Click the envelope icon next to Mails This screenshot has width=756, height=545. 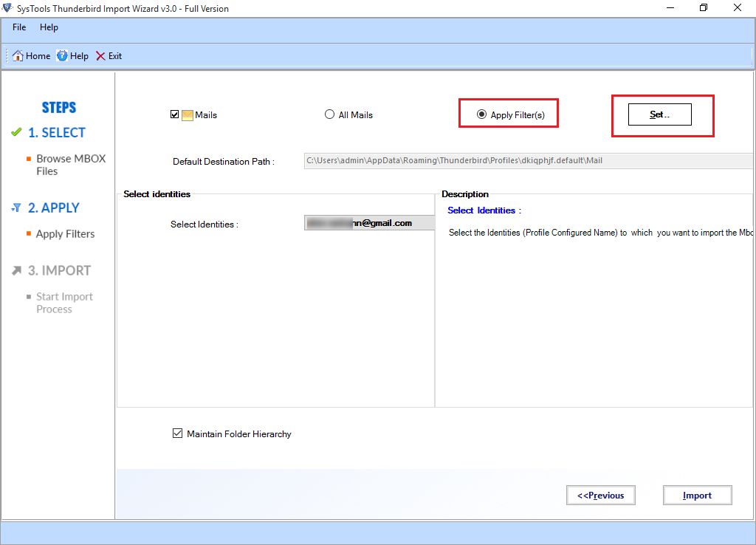[187, 115]
